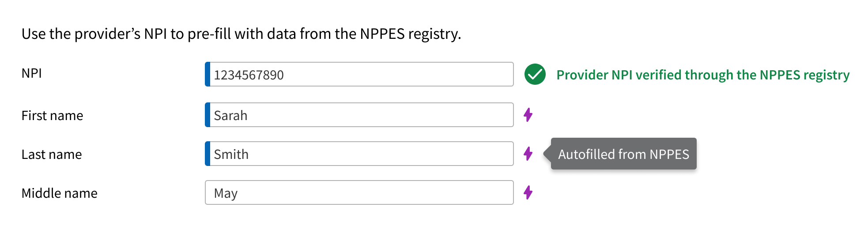Click the Provider NPI verified message text
This screenshot has height=226, width=868.
click(703, 75)
